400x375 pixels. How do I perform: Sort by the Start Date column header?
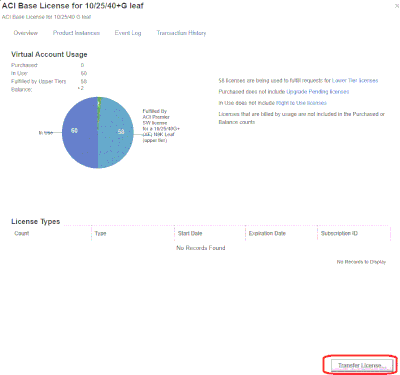point(190,233)
